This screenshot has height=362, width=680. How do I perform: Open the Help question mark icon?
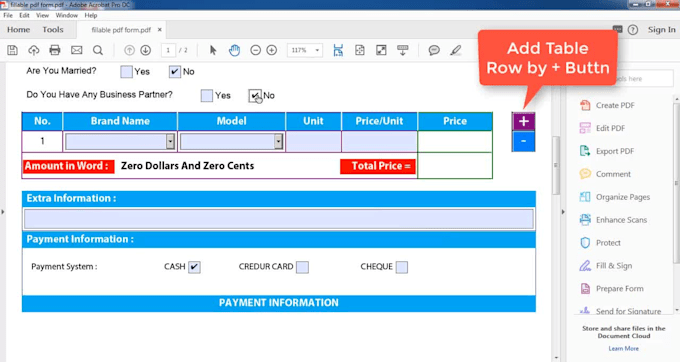click(633, 30)
